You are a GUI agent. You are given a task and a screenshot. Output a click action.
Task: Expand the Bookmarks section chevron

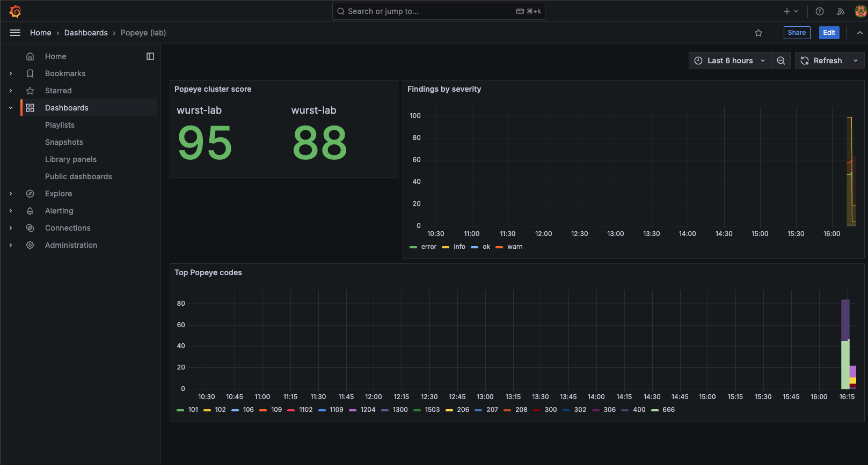[11, 73]
